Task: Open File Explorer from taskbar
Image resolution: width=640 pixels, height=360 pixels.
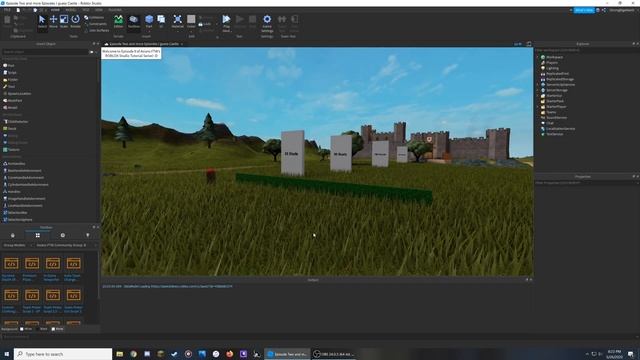Action: [120, 354]
